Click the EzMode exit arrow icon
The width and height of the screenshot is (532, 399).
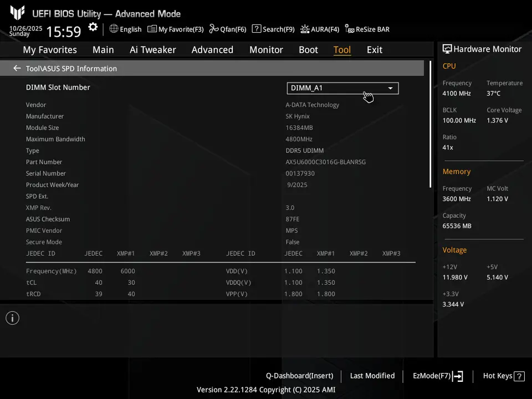tap(458, 376)
